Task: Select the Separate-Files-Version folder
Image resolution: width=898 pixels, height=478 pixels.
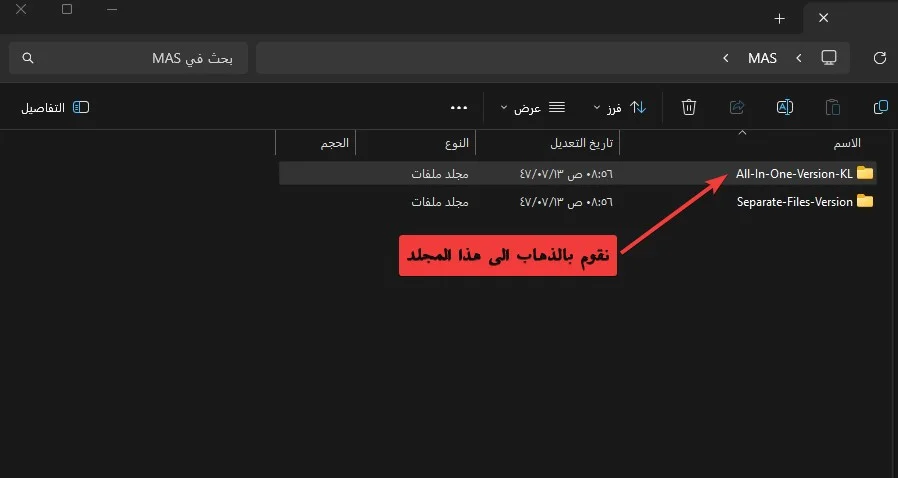Action: point(794,201)
